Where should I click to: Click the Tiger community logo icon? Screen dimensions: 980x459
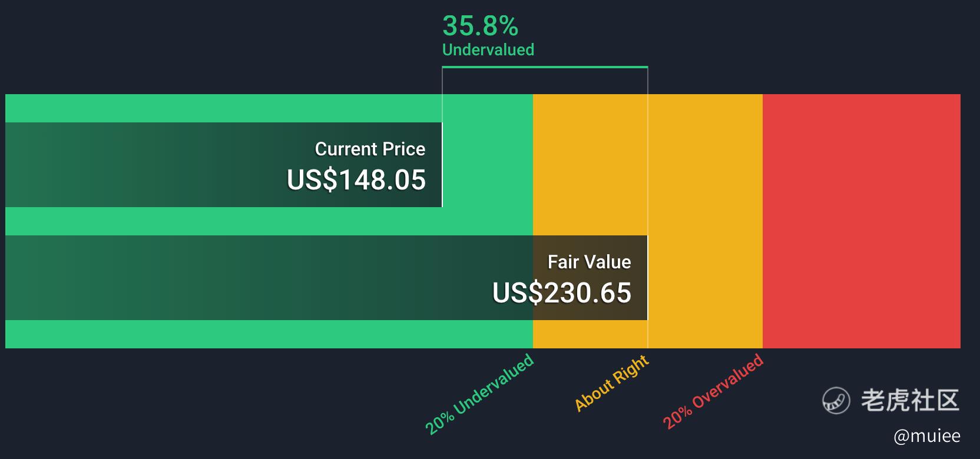coord(836,401)
